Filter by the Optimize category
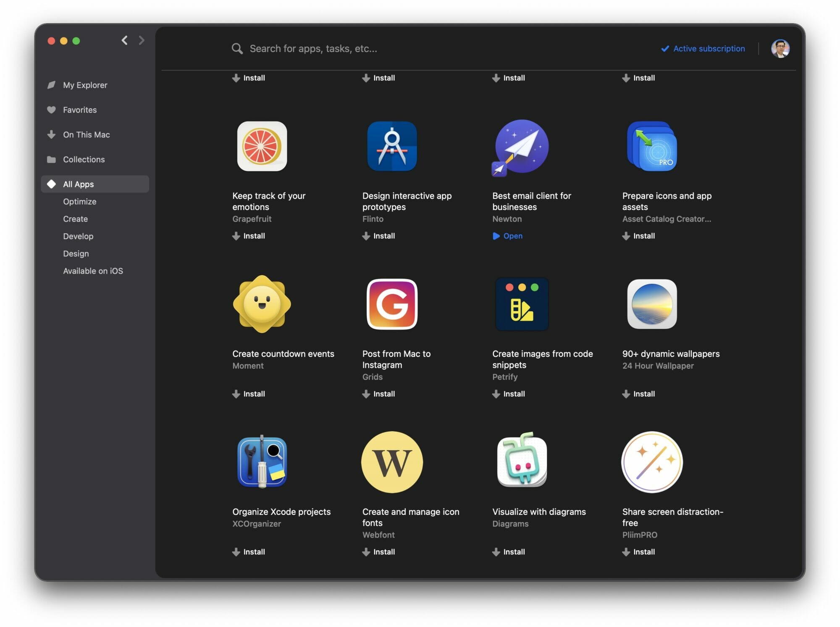 [80, 202]
